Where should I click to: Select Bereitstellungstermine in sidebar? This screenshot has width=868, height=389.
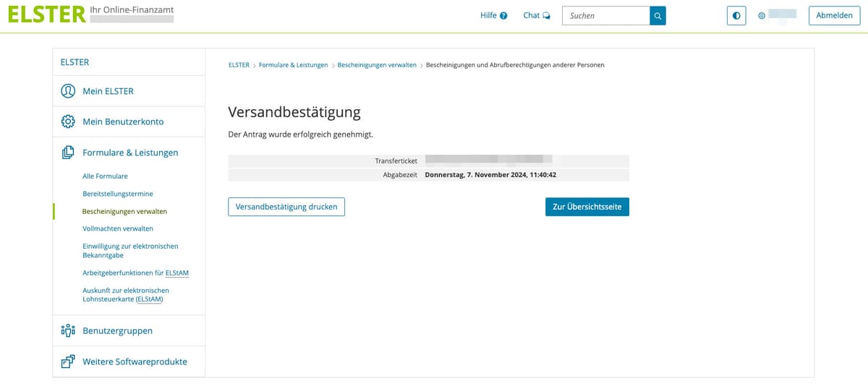(118, 194)
